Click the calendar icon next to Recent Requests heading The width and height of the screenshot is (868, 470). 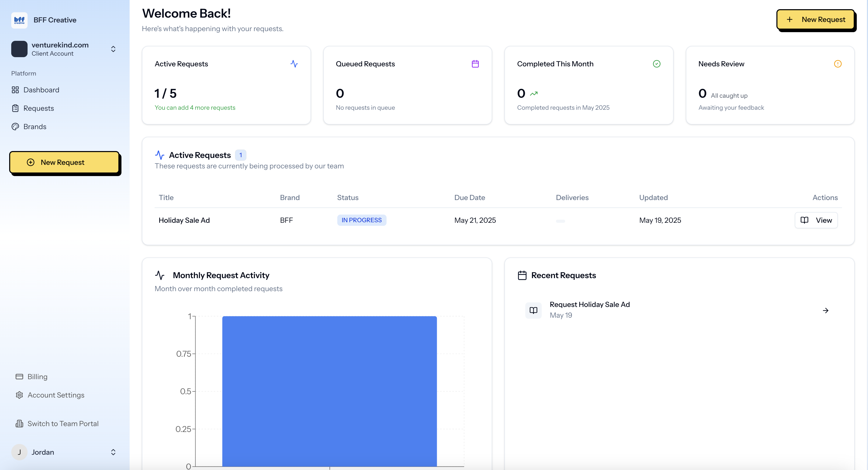click(522, 275)
